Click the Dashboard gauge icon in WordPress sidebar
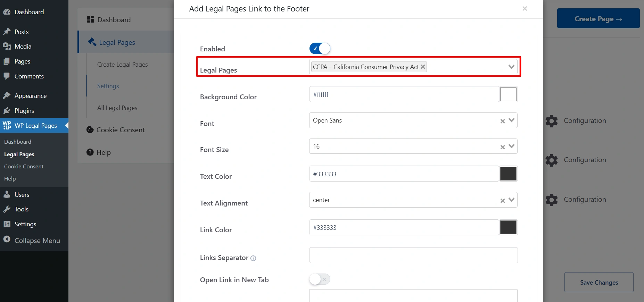The image size is (644, 302). tap(7, 12)
